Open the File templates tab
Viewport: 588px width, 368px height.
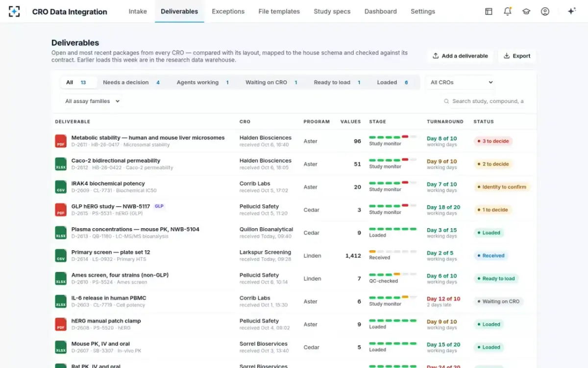pyautogui.click(x=279, y=11)
